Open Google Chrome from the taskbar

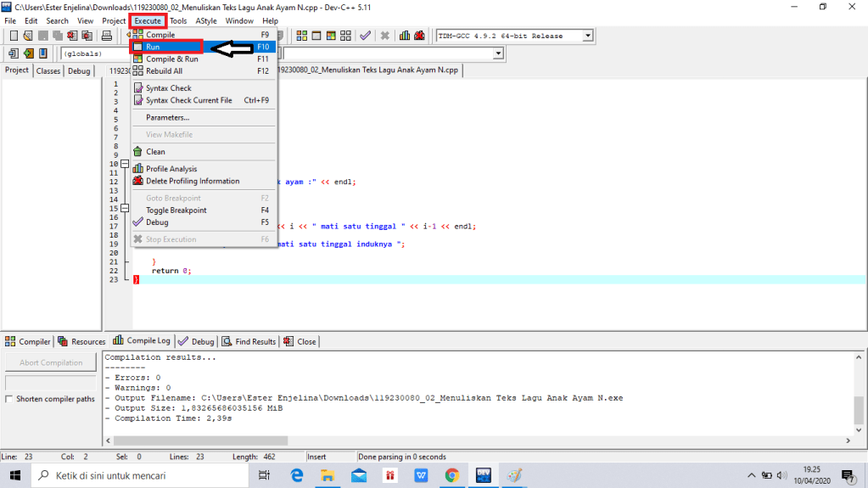[x=451, y=475]
